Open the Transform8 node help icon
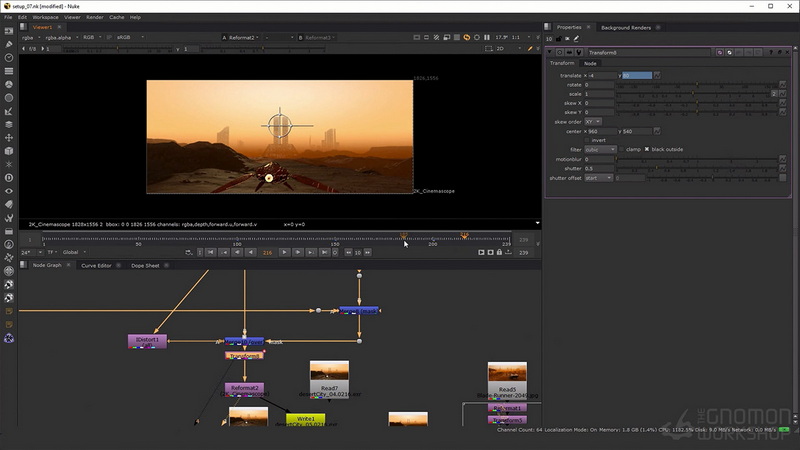The image size is (800, 450). (x=771, y=53)
